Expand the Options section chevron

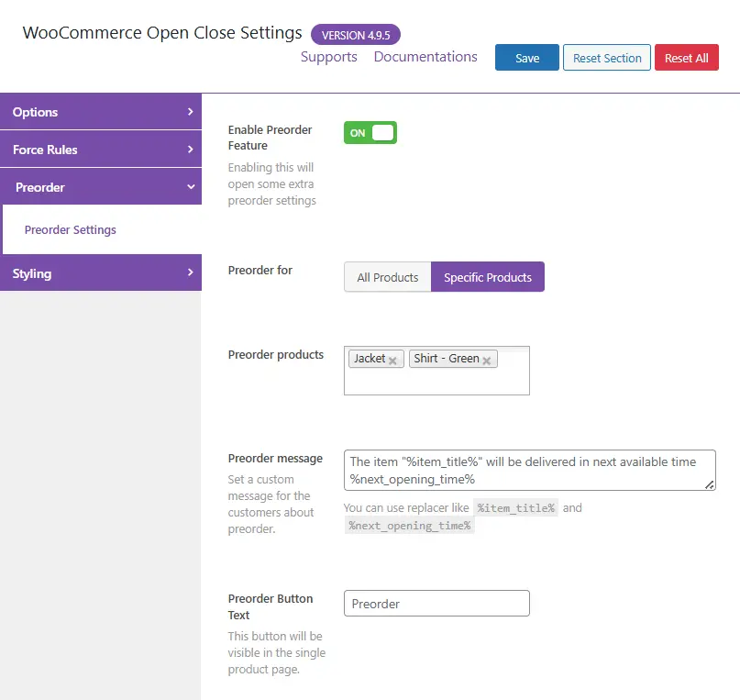click(x=190, y=112)
